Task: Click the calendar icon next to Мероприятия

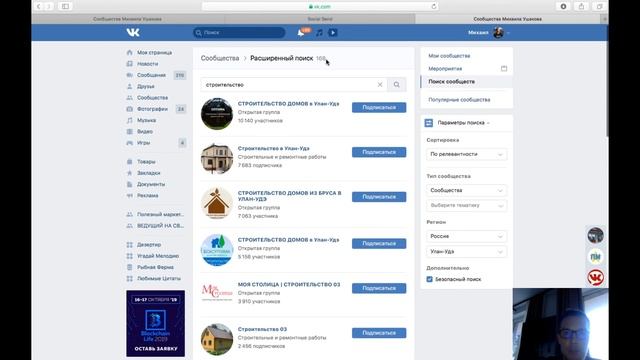Action: point(504,69)
